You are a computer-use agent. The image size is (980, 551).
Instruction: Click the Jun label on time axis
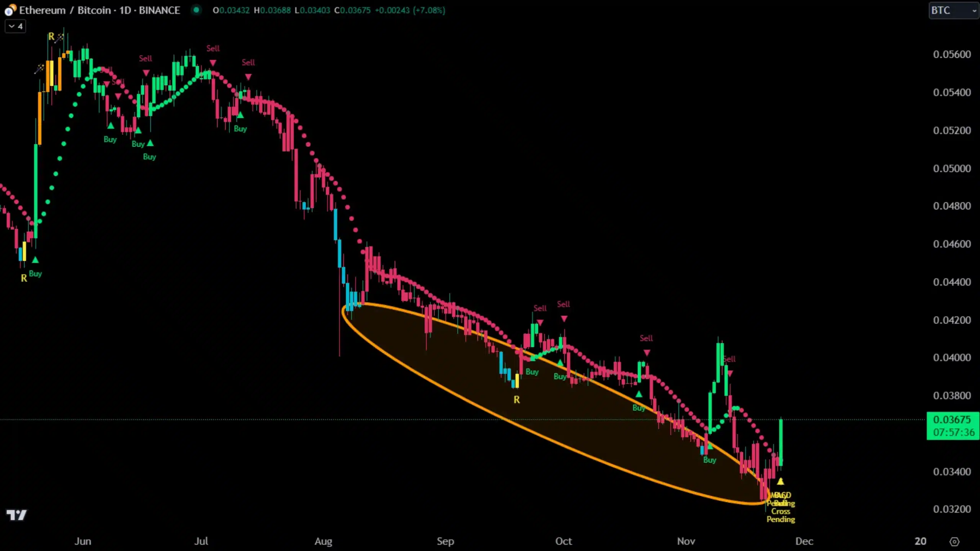pos(83,541)
